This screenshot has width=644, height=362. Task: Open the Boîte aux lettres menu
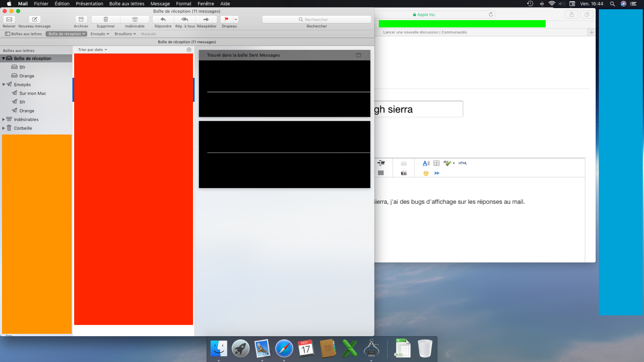click(127, 4)
